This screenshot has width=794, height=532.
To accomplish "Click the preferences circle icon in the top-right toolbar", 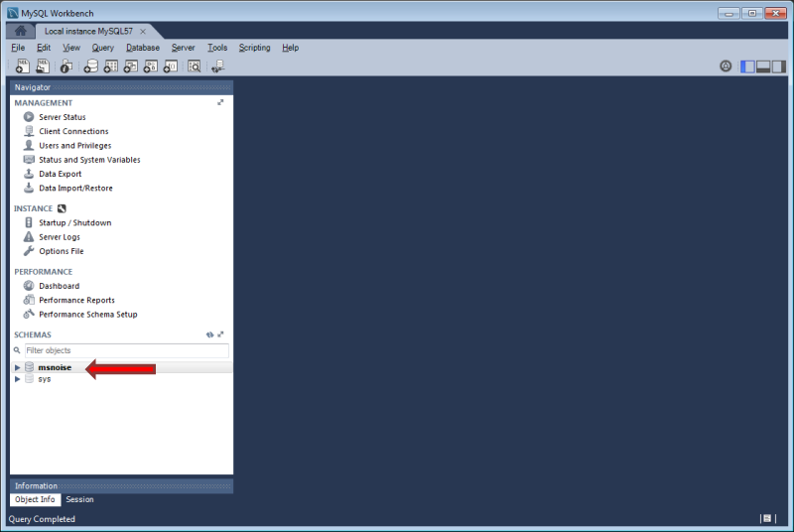I will [x=726, y=66].
